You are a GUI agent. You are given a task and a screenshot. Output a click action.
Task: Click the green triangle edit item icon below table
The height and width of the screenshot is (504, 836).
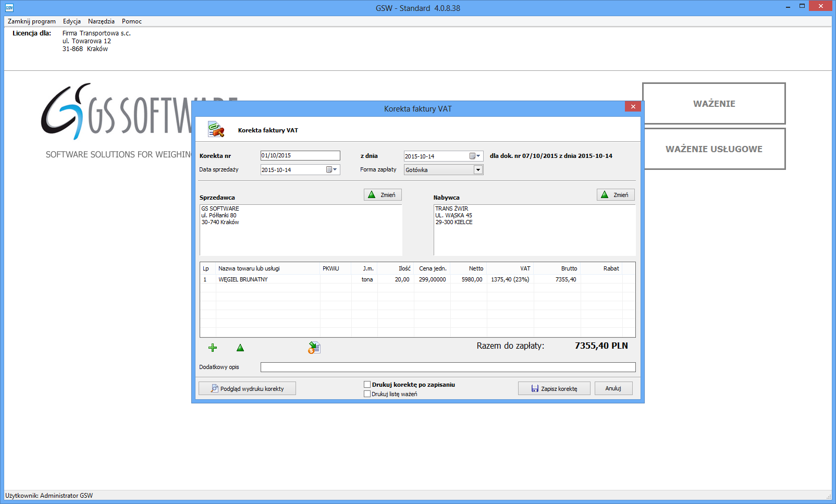click(x=240, y=348)
